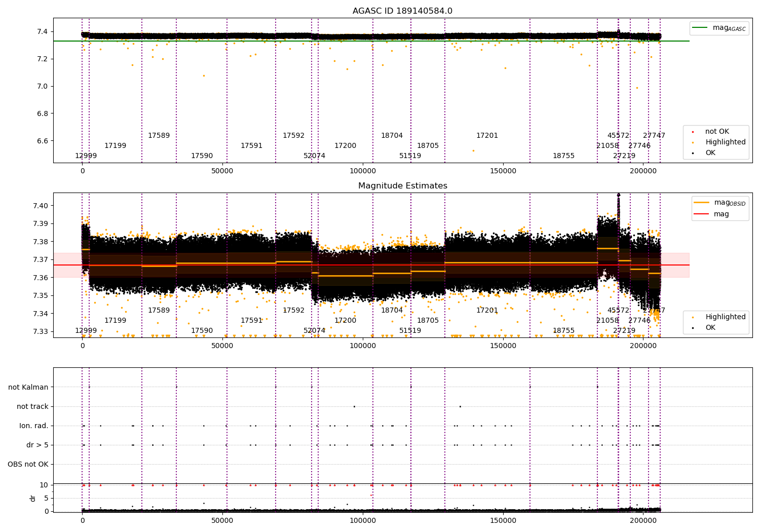This screenshot has width=760, height=532.
Task: Click OBSID label 51519 in the middle plot
Action: [x=410, y=331]
